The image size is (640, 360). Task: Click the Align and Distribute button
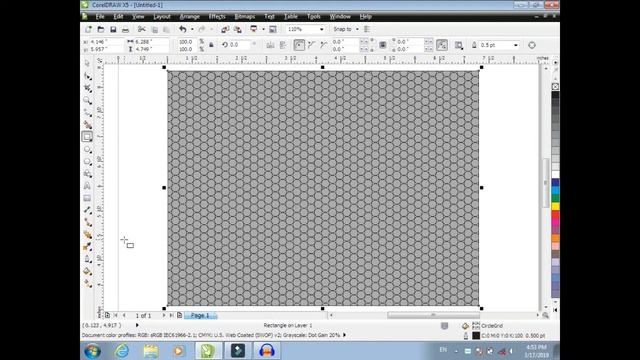click(283, 45)
